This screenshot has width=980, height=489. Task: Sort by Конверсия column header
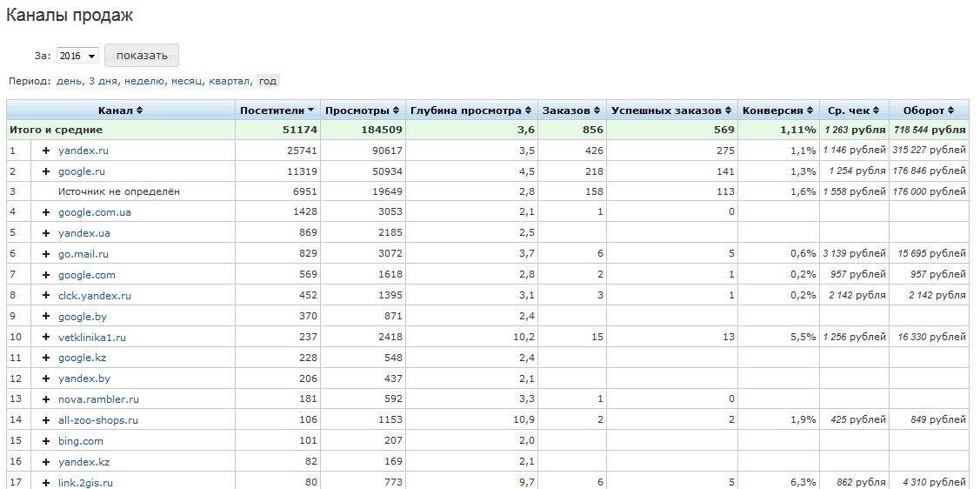(x=777, y=111)
